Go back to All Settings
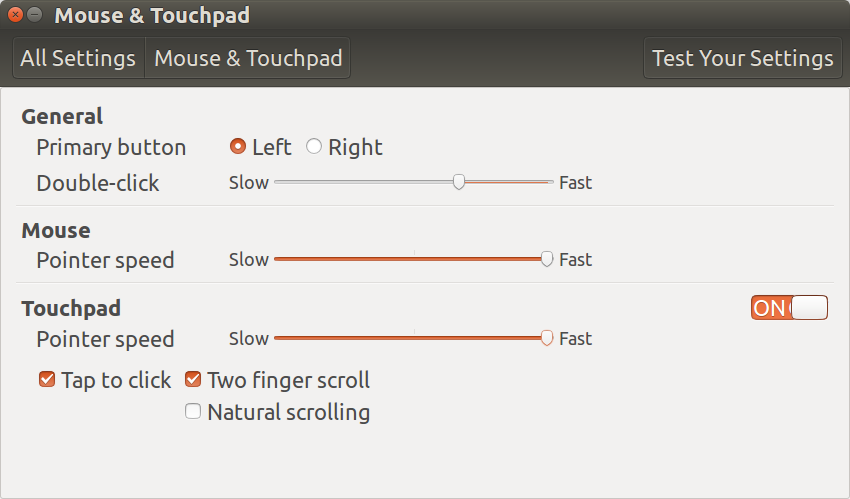850x499 pixels. tap(78, 58)
